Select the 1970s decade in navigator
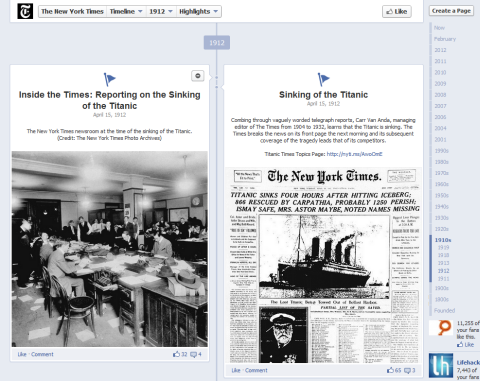The height and width of the screenshot is (381, 480). [442, 173]
